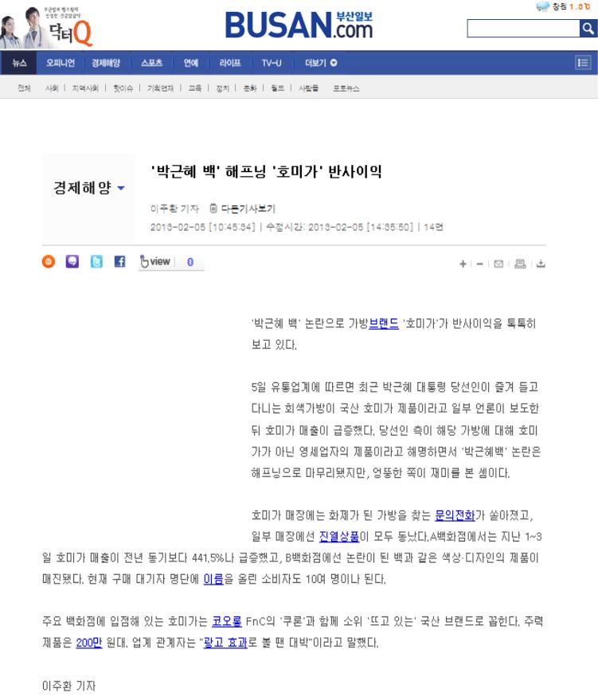Open the list menu icon in navigation bar
598x700 pixels.
583,63
